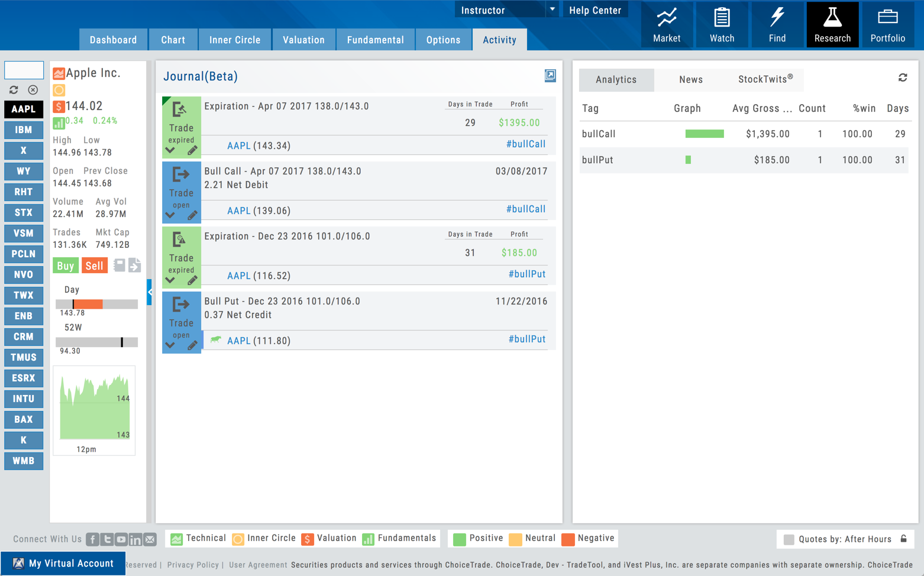Click the Twitter icon in Connect With Us
Image resolution: width=924 pixels, height=576 pixels.
coord(107,539)
